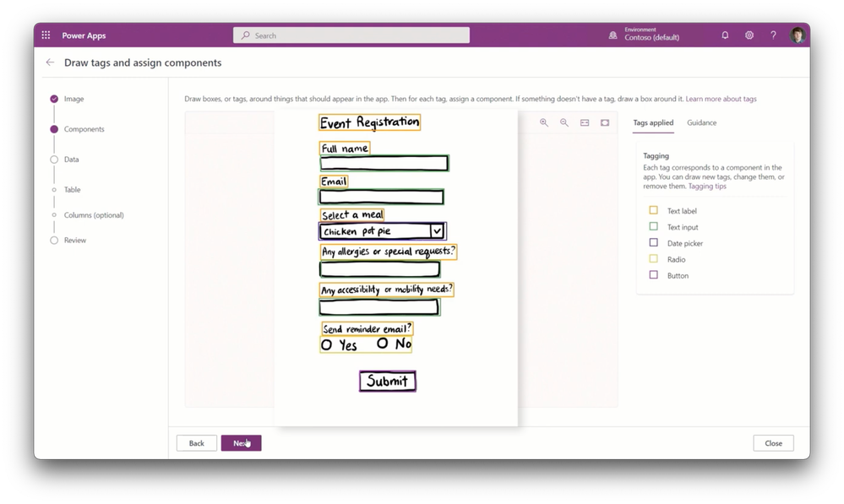Select the Event Registration title tag
Screen dimensions: 844x504
coord(369,122)
